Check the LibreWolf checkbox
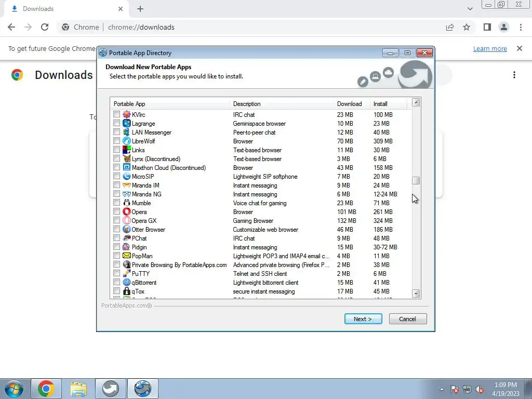The width and height of the screenshot is (532, 399). pyautogui.click(x=117, y=141)
